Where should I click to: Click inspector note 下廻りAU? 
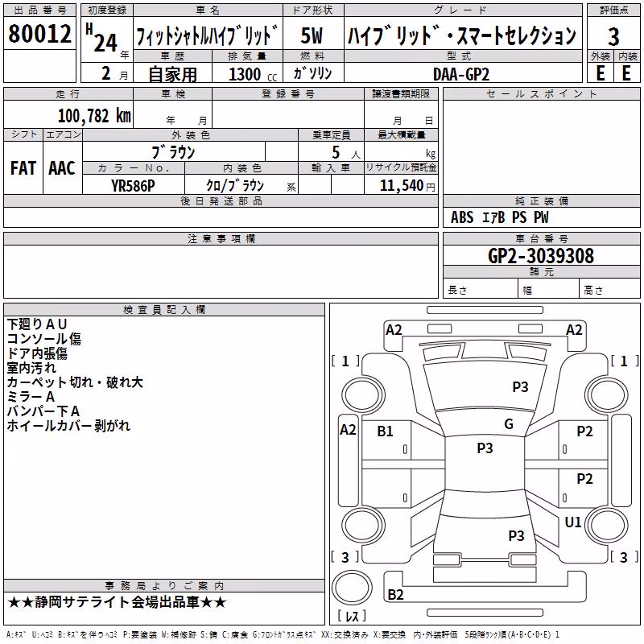(x=37, y=324)
